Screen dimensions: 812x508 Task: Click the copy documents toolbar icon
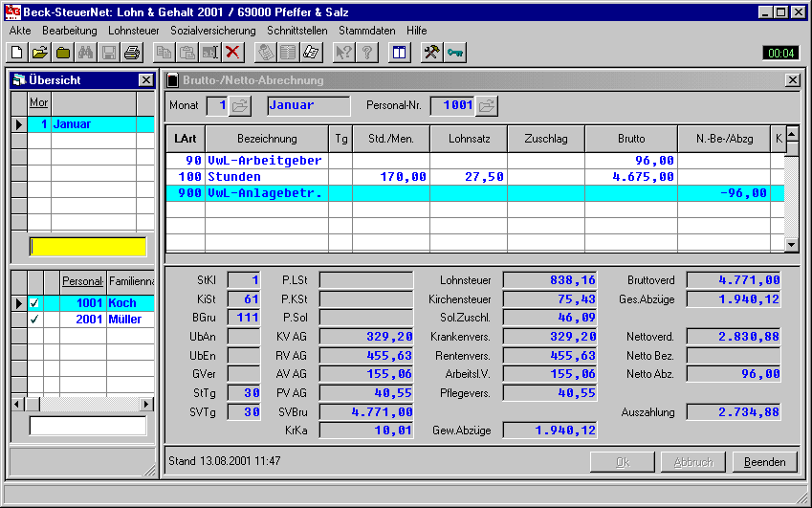pos(165,53)
